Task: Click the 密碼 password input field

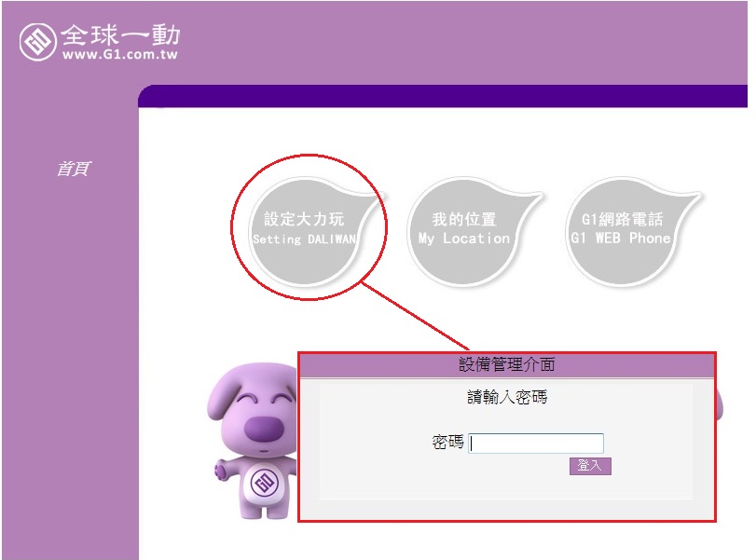Action: coord(536,444)
